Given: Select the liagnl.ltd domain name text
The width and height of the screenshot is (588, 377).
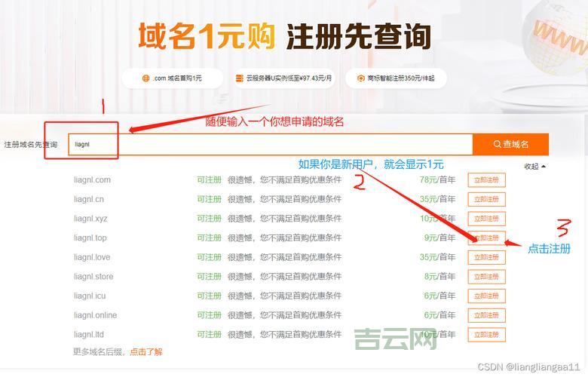Looking at the screenshot, I should tap(89, 335).
